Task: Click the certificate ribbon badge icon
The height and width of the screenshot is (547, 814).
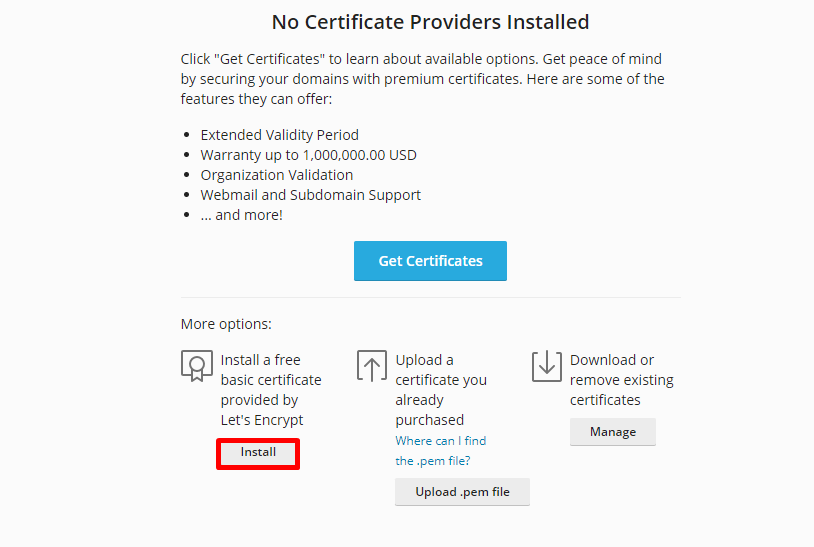Action: pos(197,366)
